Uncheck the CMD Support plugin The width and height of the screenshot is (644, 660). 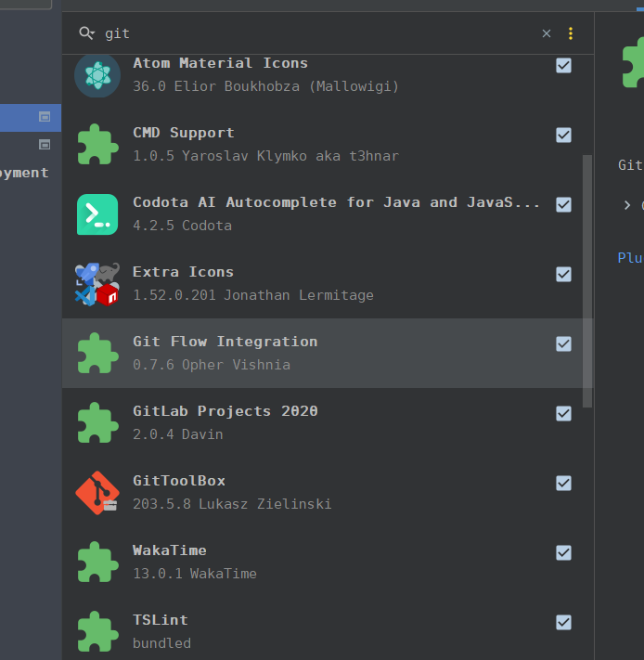(563, 136)
